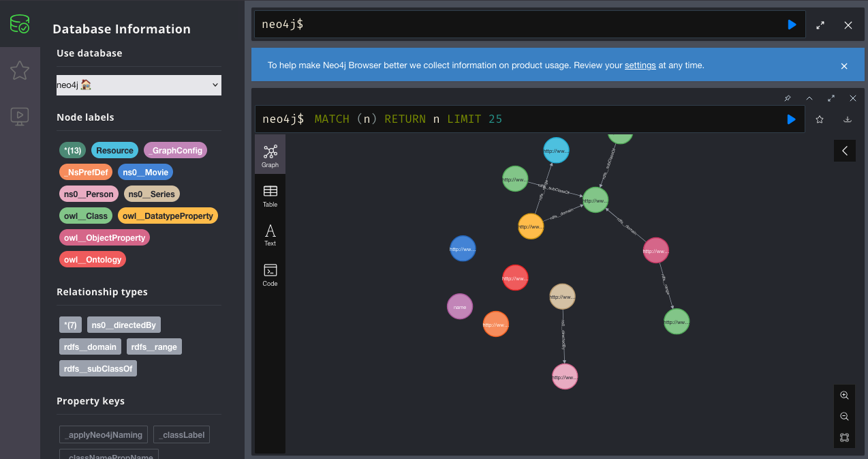Select the rdfs__subClassOf relationship type
Screen dimensions: 868x459
[98, 368]
